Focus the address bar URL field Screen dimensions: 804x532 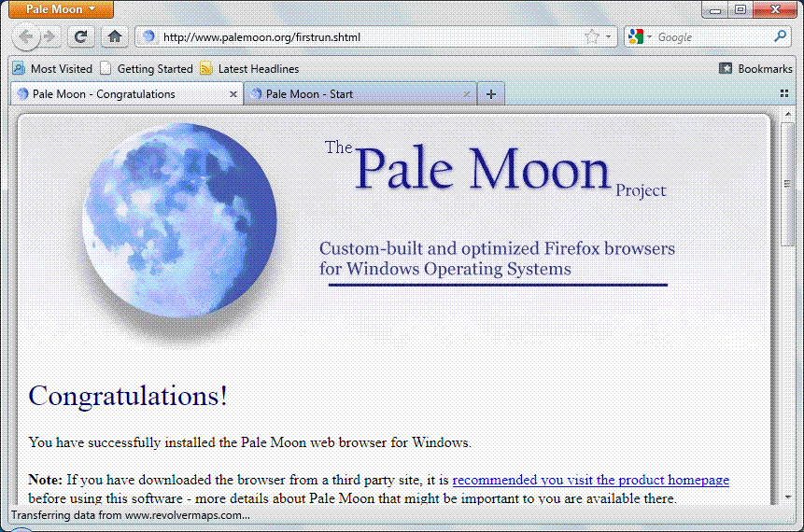(x=364, y=37)
